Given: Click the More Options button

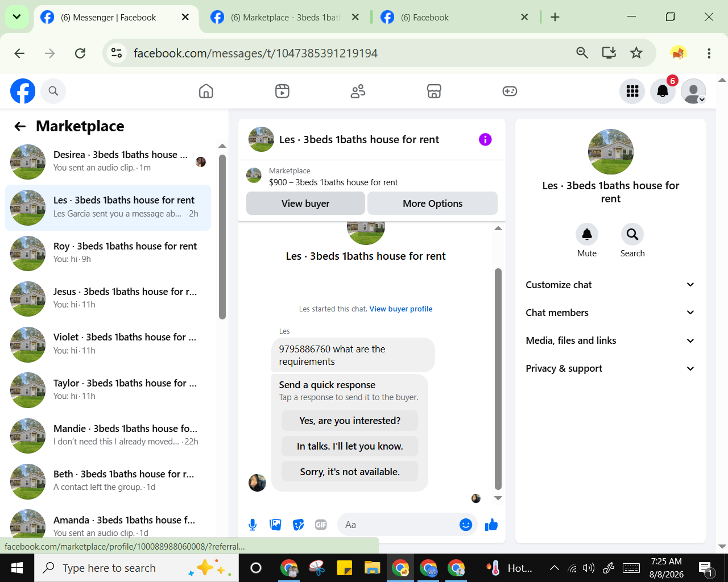Looking at the screenshot, I should (432, 203).
